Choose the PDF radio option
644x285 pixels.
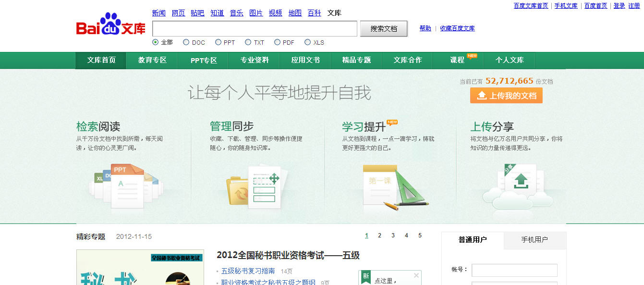point(277,42)
